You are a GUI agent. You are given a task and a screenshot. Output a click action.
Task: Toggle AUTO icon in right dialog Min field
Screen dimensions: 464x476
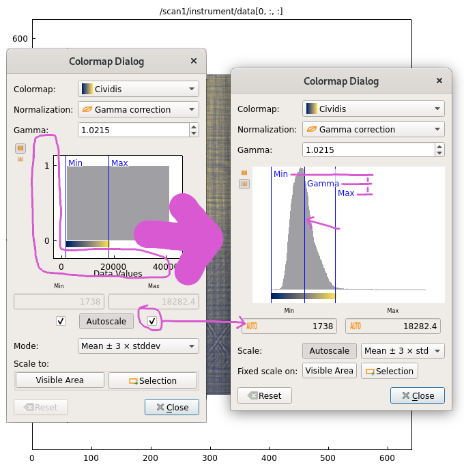point(252,326)
